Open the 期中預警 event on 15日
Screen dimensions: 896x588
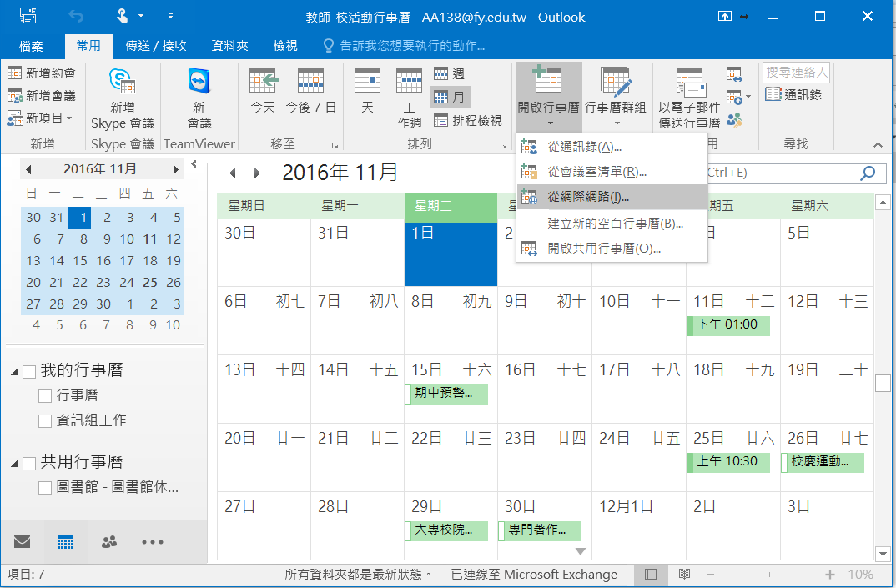(x=446, y=393)
